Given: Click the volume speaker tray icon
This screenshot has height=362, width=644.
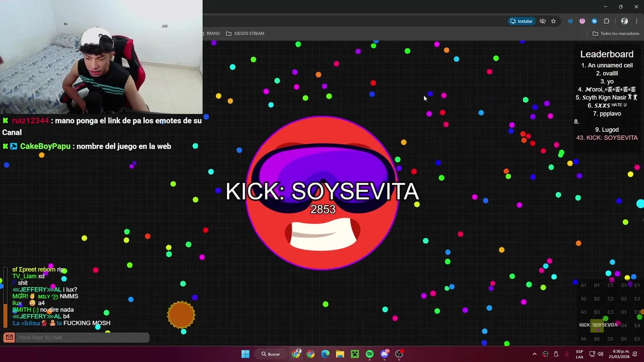Looking at the screenshot, I should tap(600, 354).
